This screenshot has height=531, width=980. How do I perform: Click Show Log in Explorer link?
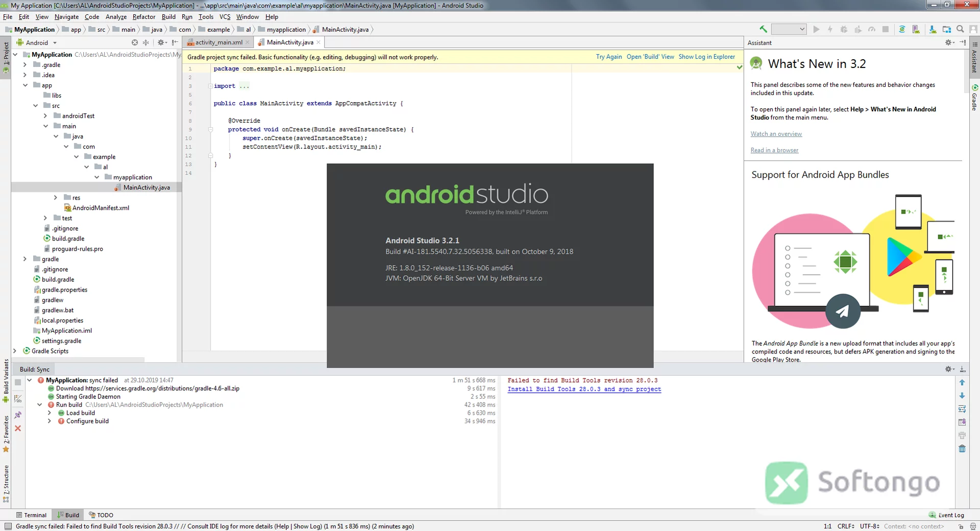click(707, 57)
